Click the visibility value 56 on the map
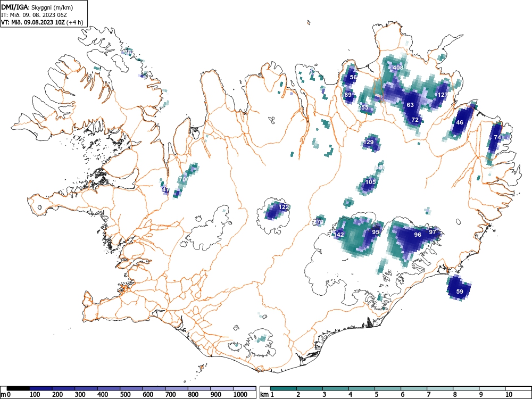The image size is (532, 399). click(x=354, y=77)
